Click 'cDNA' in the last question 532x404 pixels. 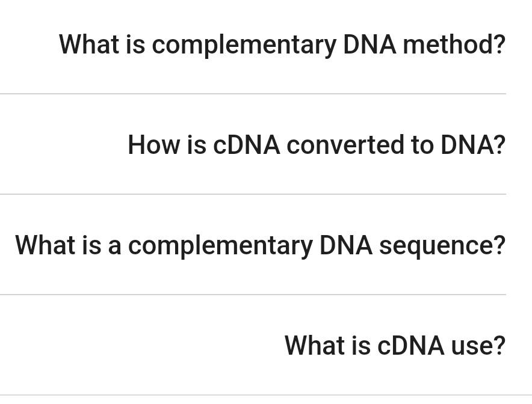(x=410, y=346)
